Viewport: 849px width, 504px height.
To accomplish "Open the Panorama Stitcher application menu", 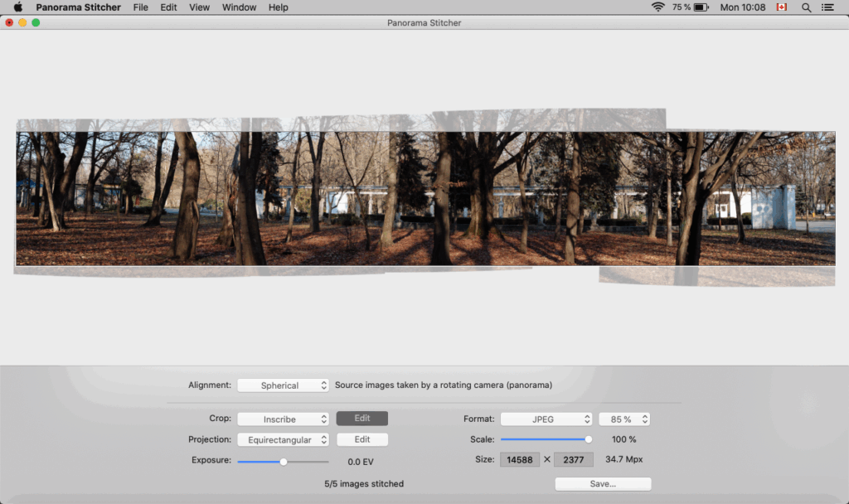I will (x=78, y=7).
